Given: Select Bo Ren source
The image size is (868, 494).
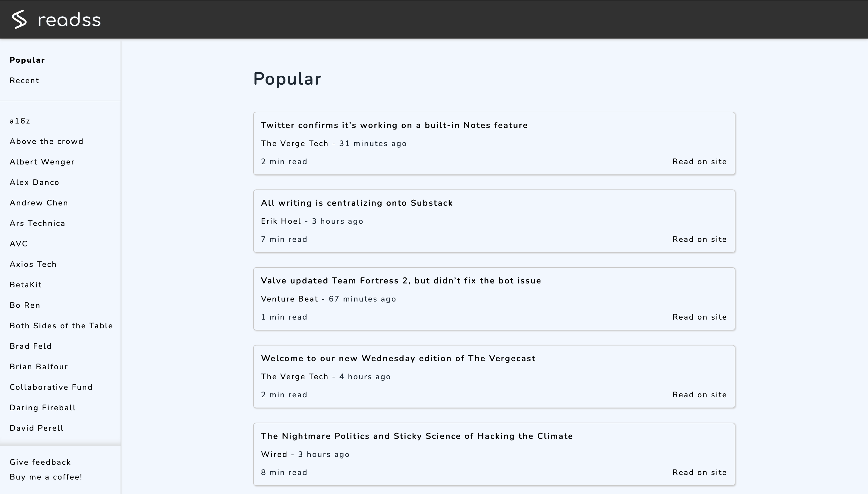Looking at the screenshot, I should click(25, 305).
